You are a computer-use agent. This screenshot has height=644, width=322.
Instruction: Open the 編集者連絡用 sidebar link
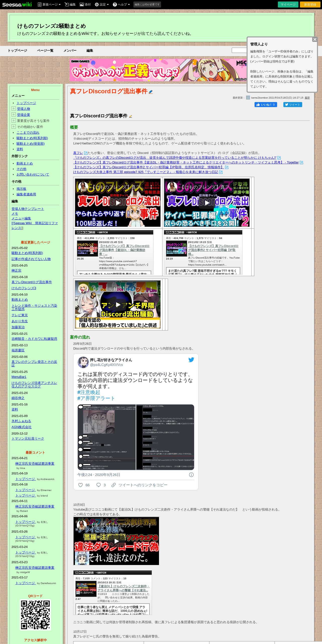point(26,194)
